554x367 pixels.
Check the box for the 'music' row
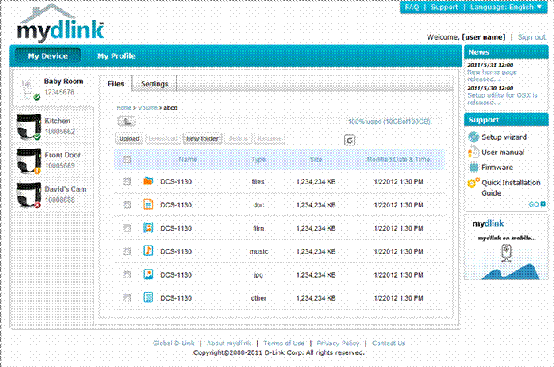pyautogui.click(x=127, y=251)
